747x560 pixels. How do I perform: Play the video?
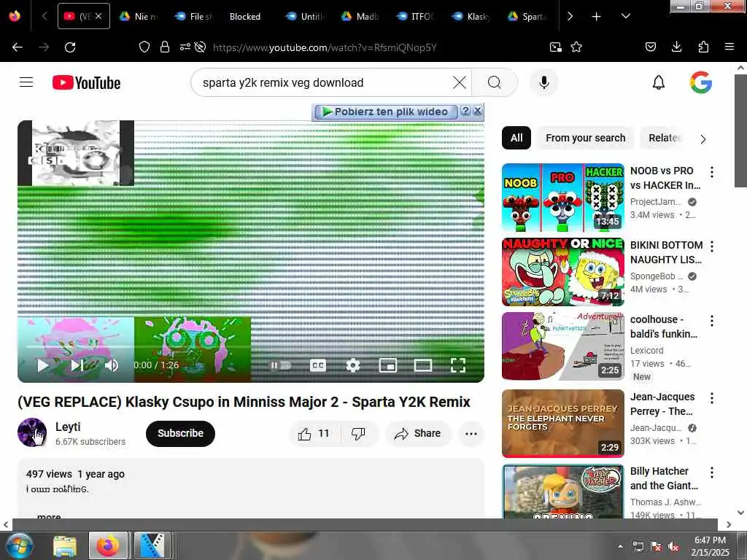43,365
